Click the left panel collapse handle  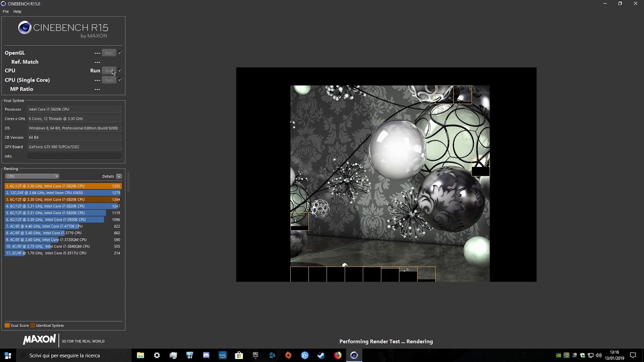(x=128, y=181)
